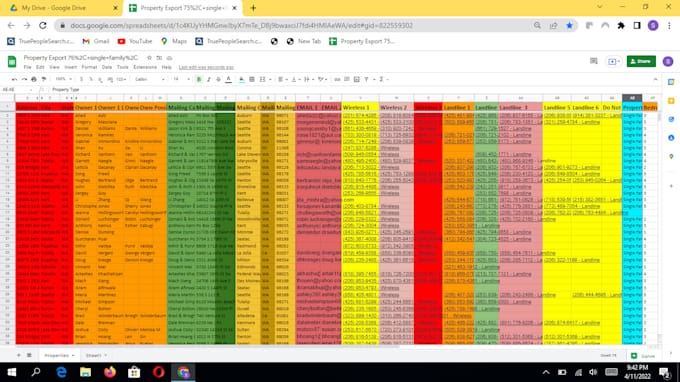680x382 pixels.
Task: Click the insert comment icon
Action: pyautogui.click(x=347, y=79)
